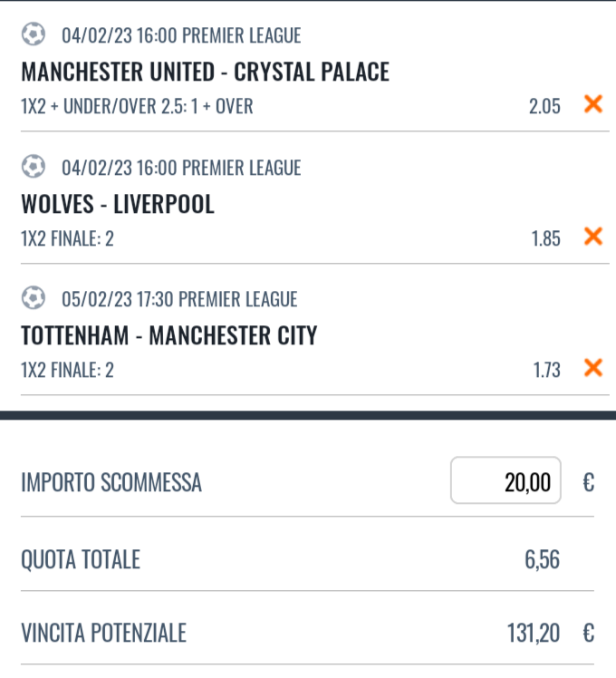Open the Wolves - Liverpool match
This screenshot has height=678, width=616.
(118, 204)
